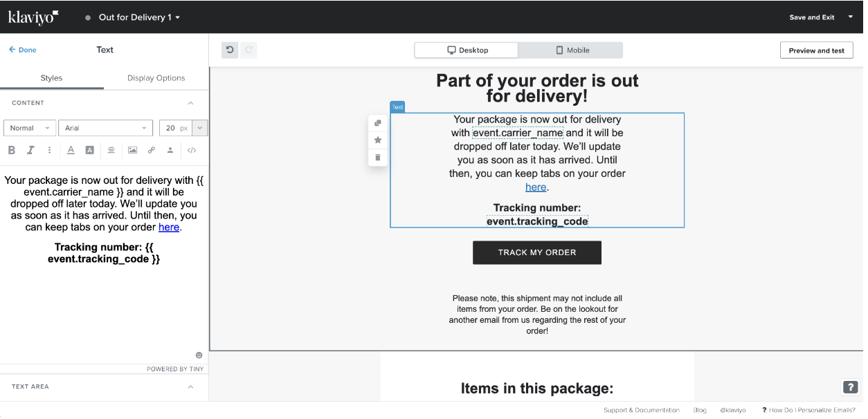Insert a hyperlink using the link icon
The height and width of the screenshot is (419, 868).
coord(151,150)
